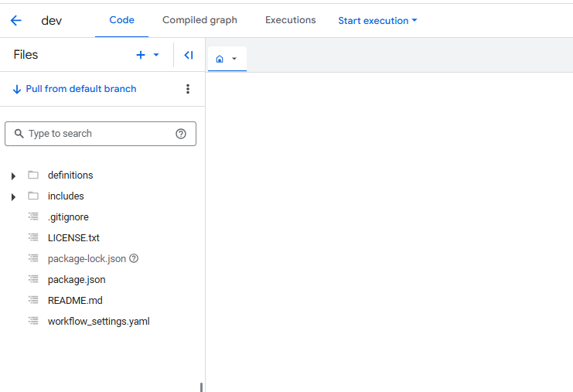Viewport: 573px width, 392px height.
Task: Click the plus icon to add a file
Action: pos(141,55)
